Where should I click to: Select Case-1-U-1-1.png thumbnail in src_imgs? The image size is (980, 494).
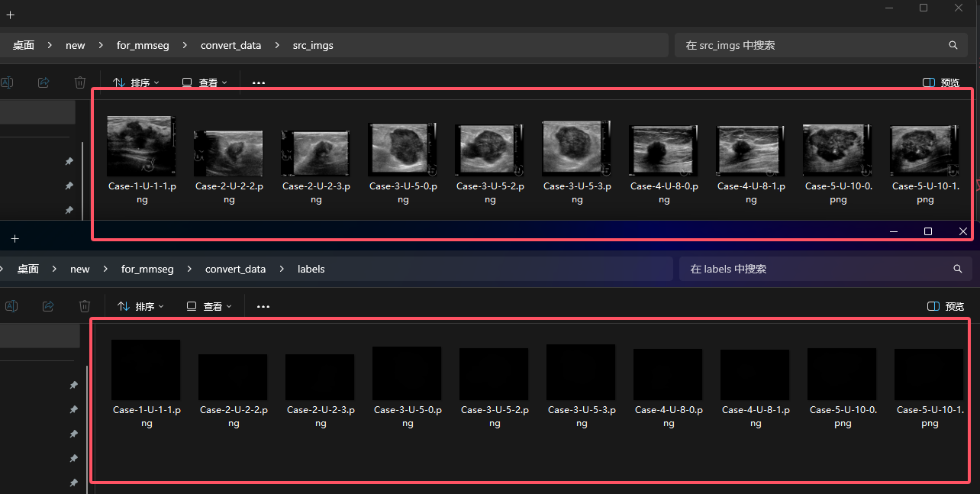[x=141, y=146]
